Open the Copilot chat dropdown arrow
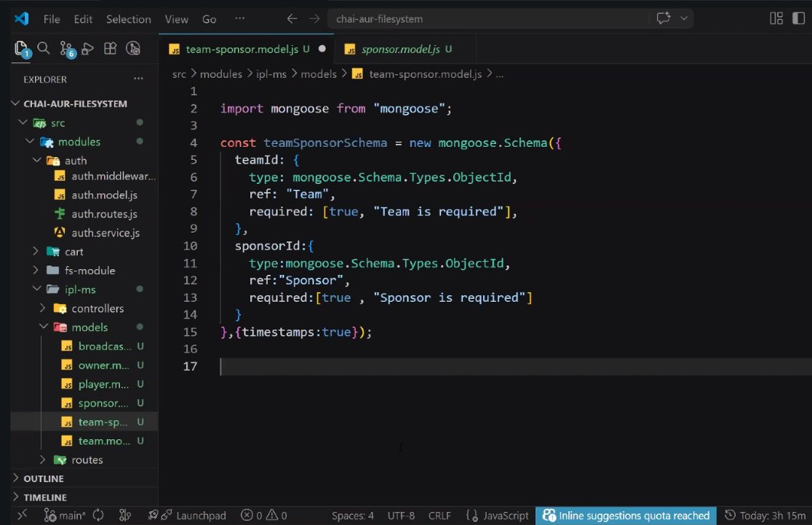Viewport: 812px width, 525px height. [x=684, y=19]
